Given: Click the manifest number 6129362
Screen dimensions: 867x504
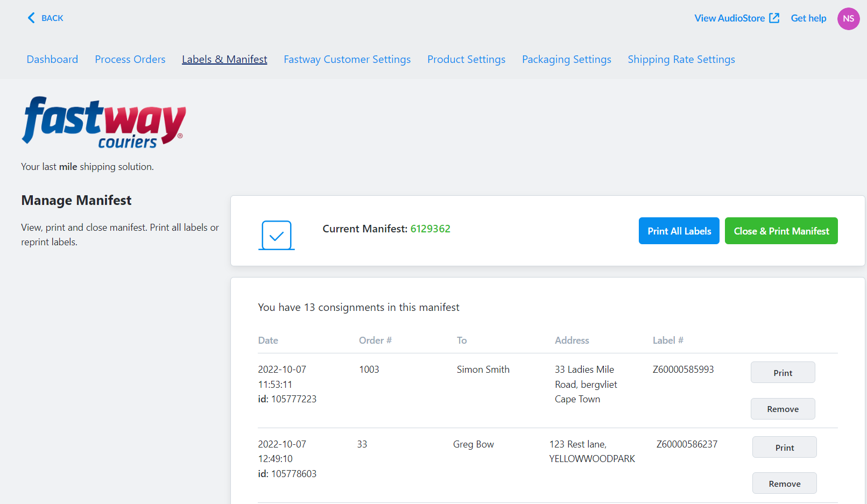Looking at the screenshot, I should coord(431,229).
